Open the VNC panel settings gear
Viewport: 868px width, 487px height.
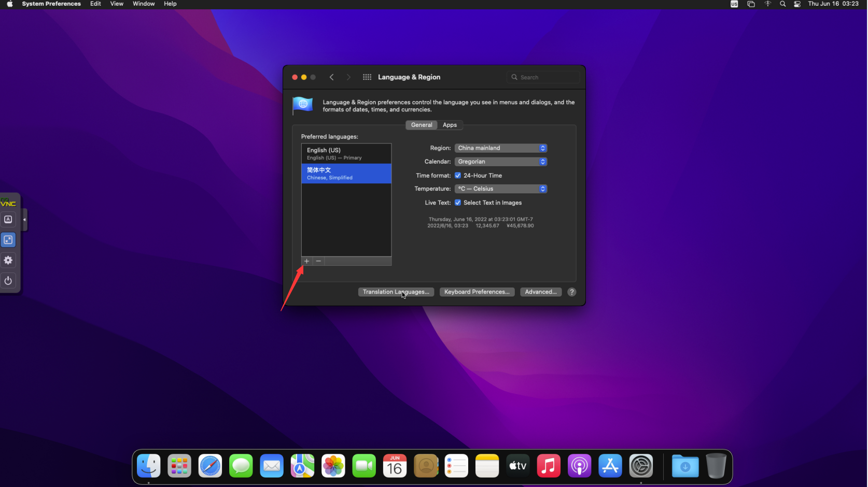pos(8,260)
